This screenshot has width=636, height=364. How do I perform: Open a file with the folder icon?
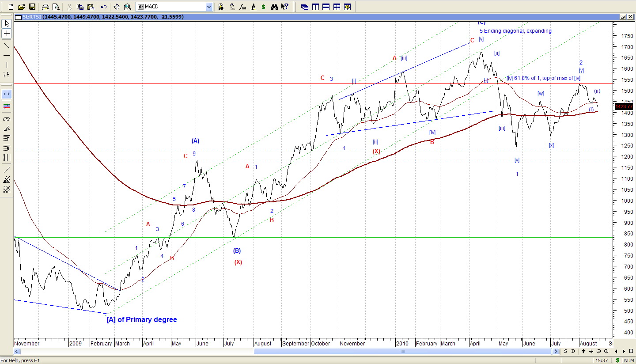click(x=21, y=7)
